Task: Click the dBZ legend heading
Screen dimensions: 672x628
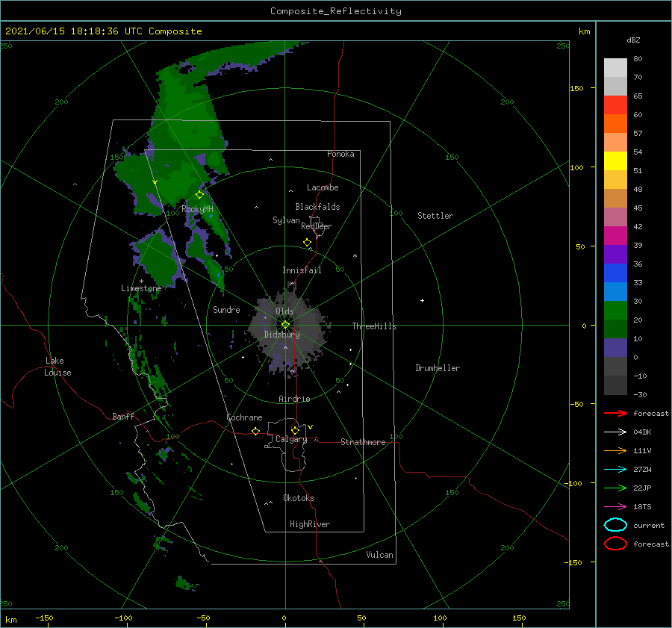Action: tap(633, 40)
